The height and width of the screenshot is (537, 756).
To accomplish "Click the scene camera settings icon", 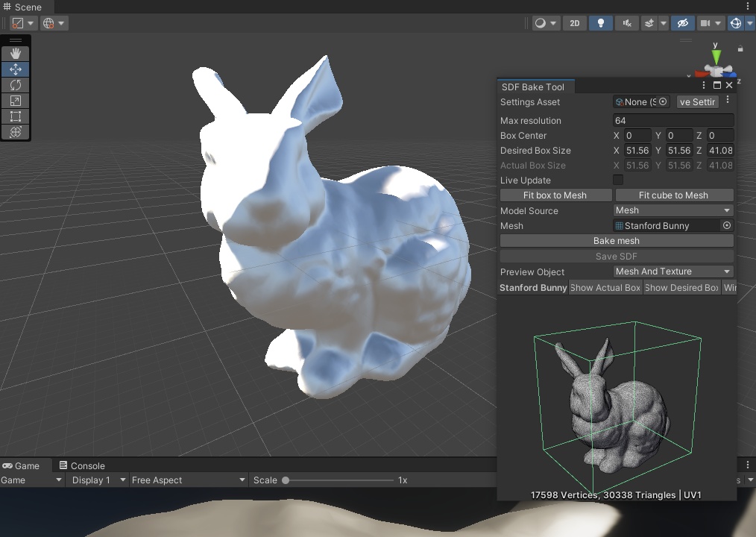I will [705, 23].
